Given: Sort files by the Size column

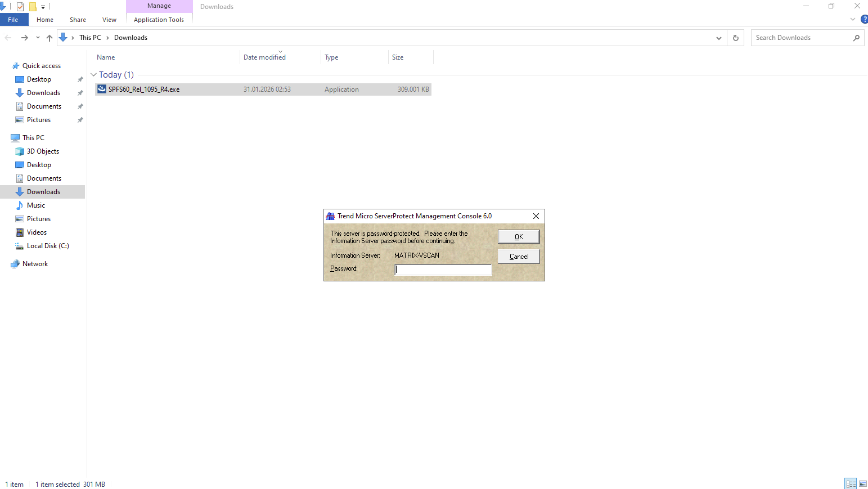Looking at the screenshot, I should tap(411, 57).
